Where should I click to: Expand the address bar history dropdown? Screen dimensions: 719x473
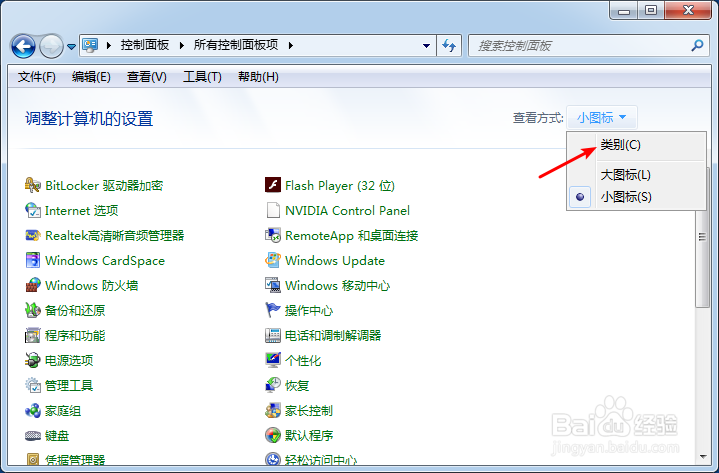(426, 45)
